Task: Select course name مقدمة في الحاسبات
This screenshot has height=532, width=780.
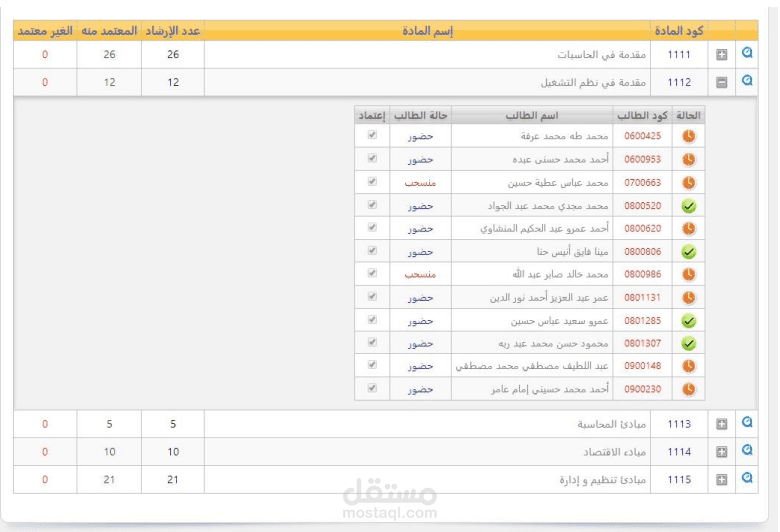Action: click(x=601, y=55)
